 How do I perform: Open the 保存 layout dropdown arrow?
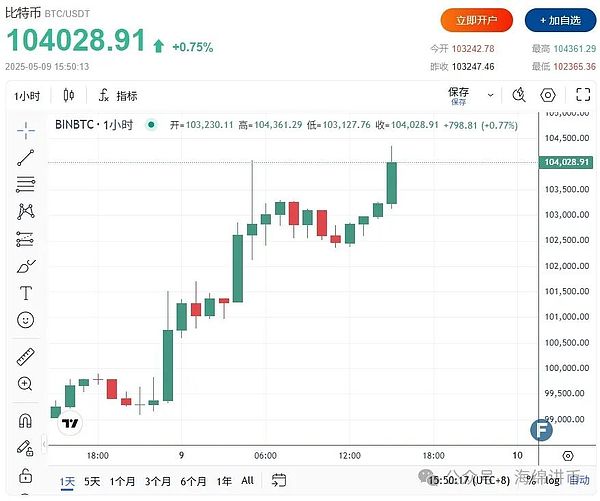489,96
